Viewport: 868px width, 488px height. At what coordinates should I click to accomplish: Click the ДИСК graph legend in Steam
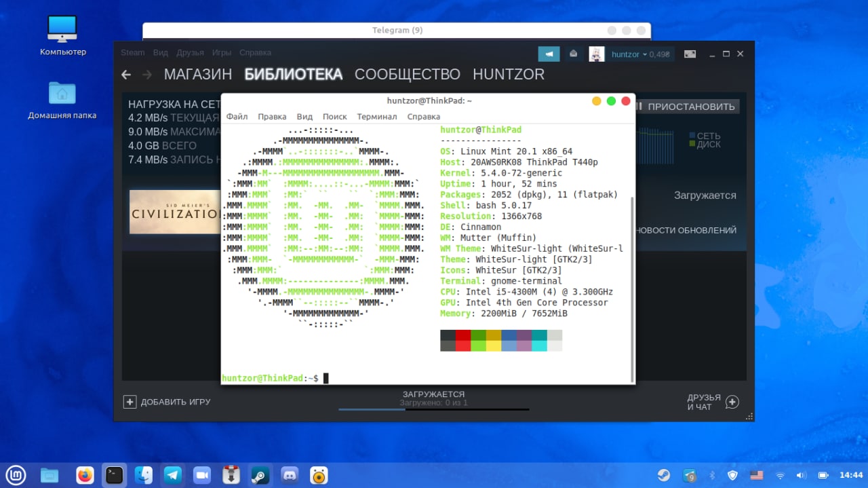click(705, 145)
